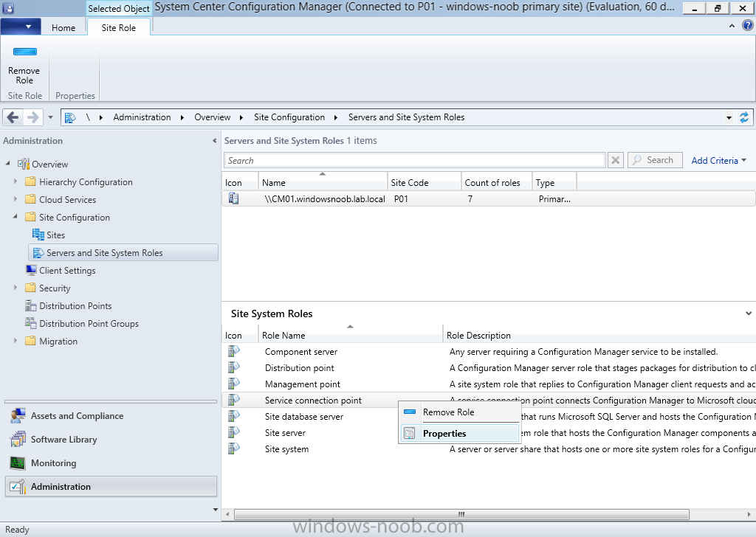756x537 pixels.
Task: Click Site Configuration in the breadcrumb path
Action: point(289,117)
